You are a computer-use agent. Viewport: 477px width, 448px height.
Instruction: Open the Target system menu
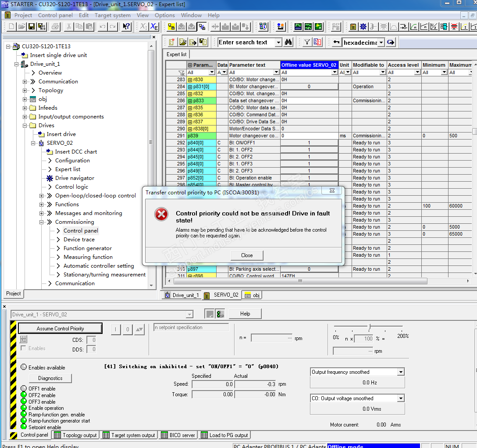click(x=112, y=15)
